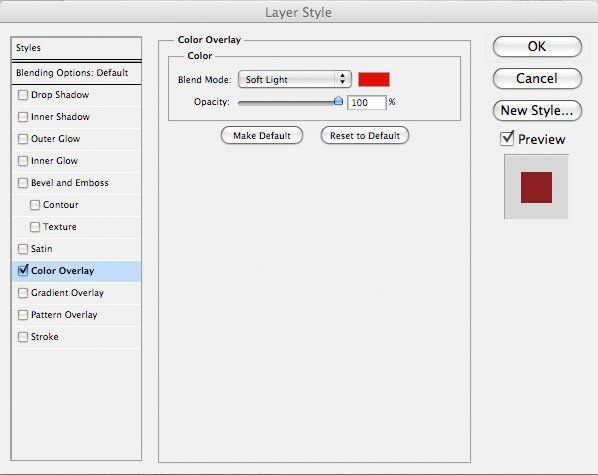Select the Contour label
This screenshot has width=598, height=475.
(x=61, y=205)
